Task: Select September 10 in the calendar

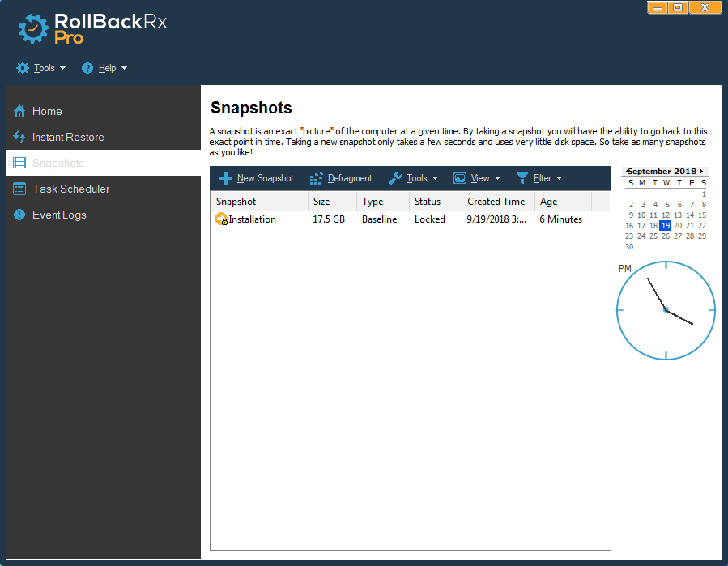Action: tap(641, 215)
